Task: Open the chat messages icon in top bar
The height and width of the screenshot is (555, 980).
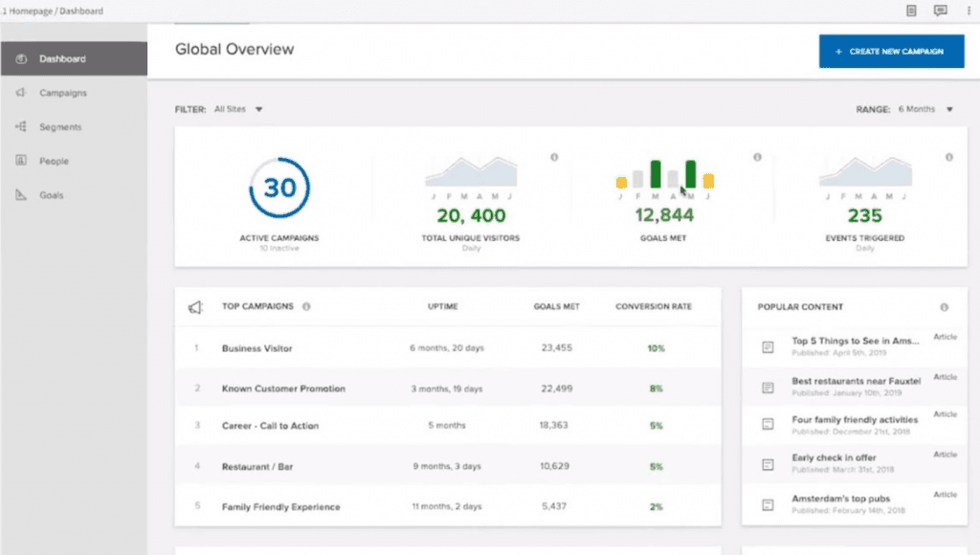Action: [x=940, y=11]
